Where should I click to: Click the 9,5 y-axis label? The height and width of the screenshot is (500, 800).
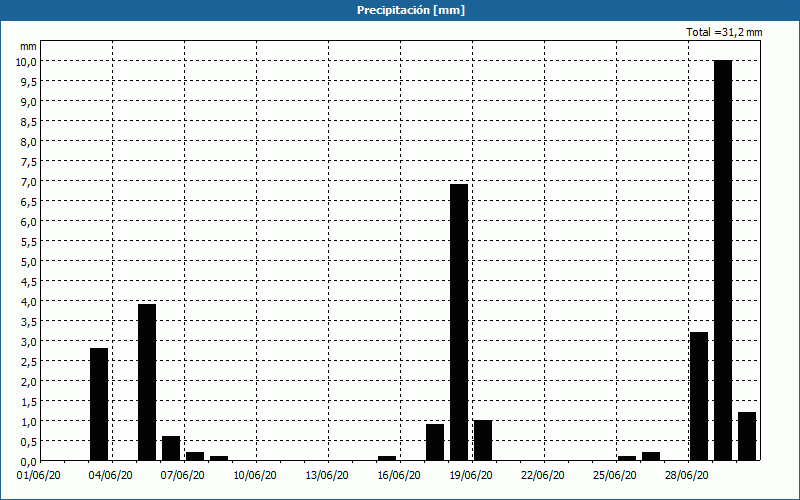[x=29, y=81]
